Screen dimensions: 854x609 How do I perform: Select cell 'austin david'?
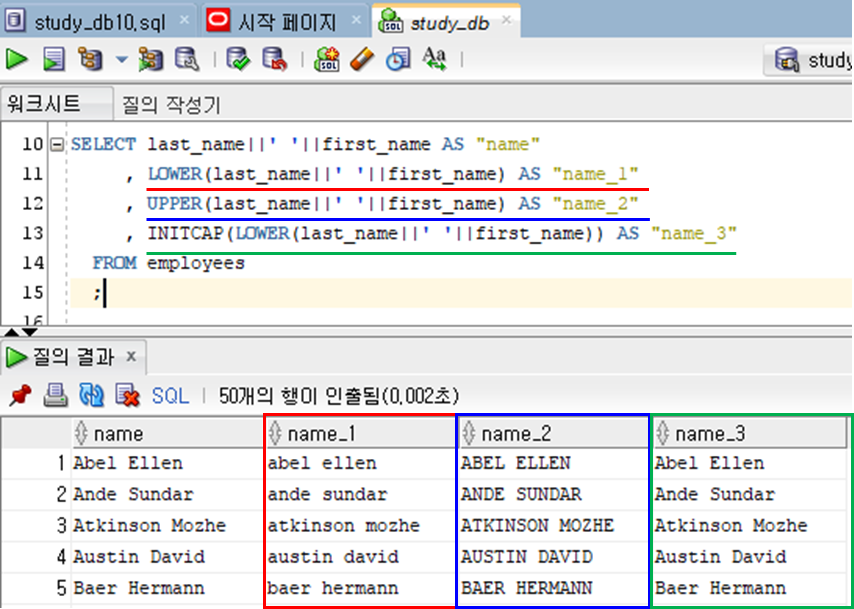point(361,557)
